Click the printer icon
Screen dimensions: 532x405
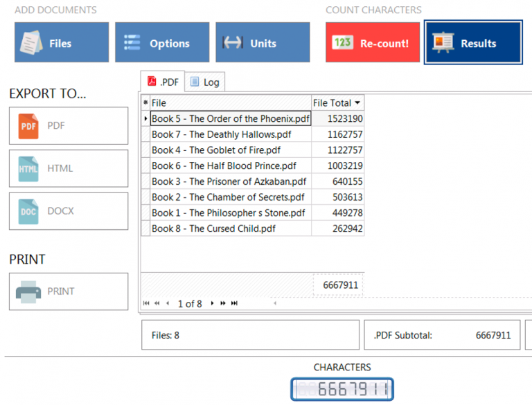point(28,291)
